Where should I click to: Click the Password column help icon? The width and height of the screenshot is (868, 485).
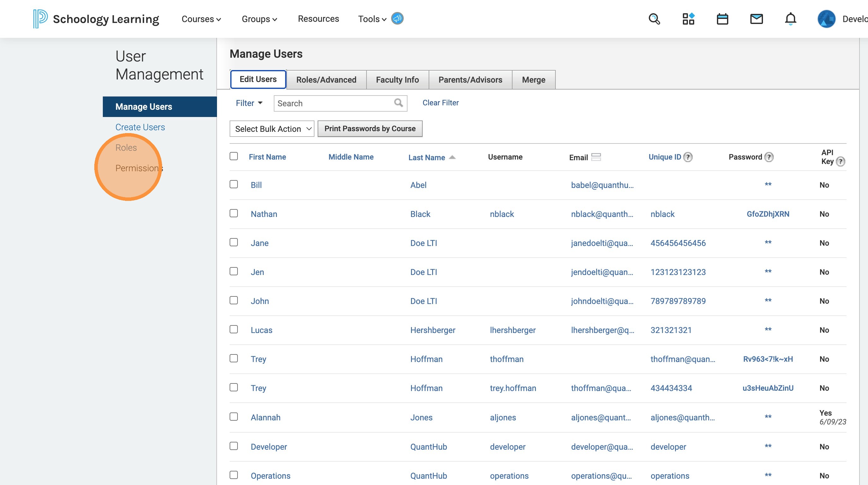click(769, 157)
